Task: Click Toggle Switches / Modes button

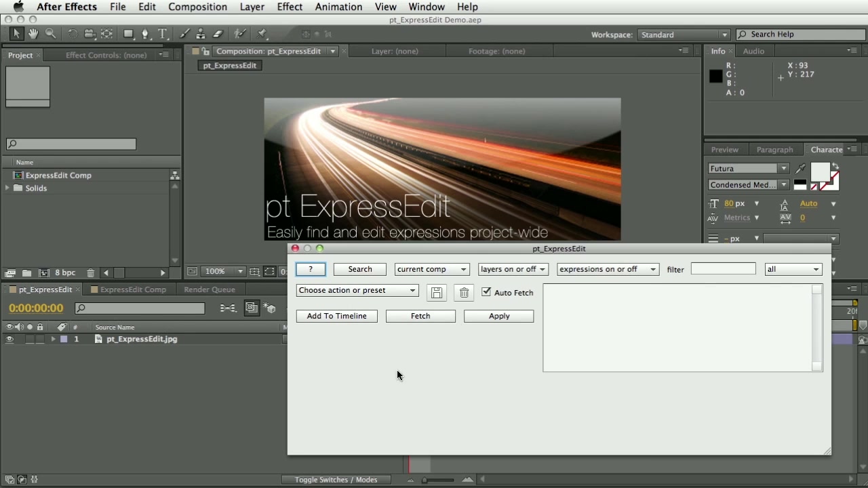Action: 336,480
